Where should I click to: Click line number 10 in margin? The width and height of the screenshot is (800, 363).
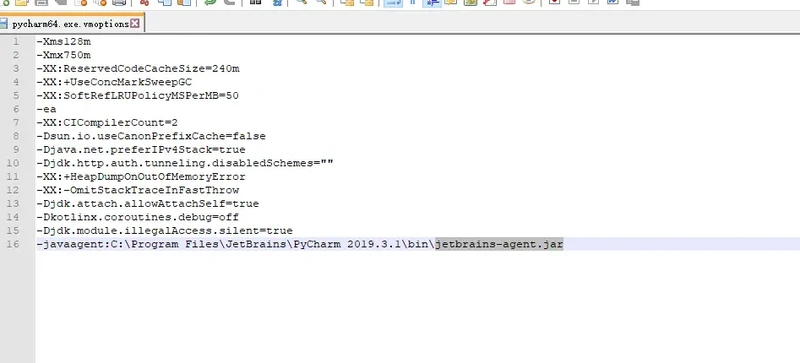[13, 163]
